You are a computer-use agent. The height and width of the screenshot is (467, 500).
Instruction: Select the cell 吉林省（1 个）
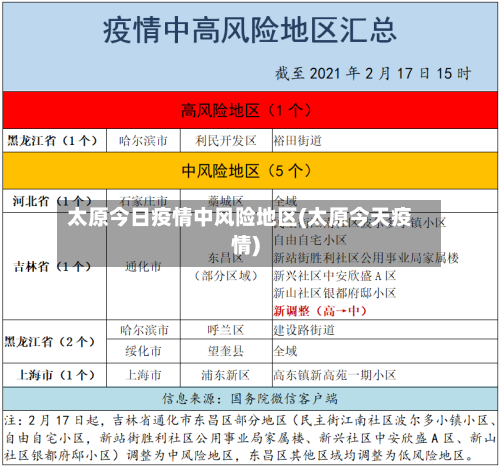click(x=55, y=266)
